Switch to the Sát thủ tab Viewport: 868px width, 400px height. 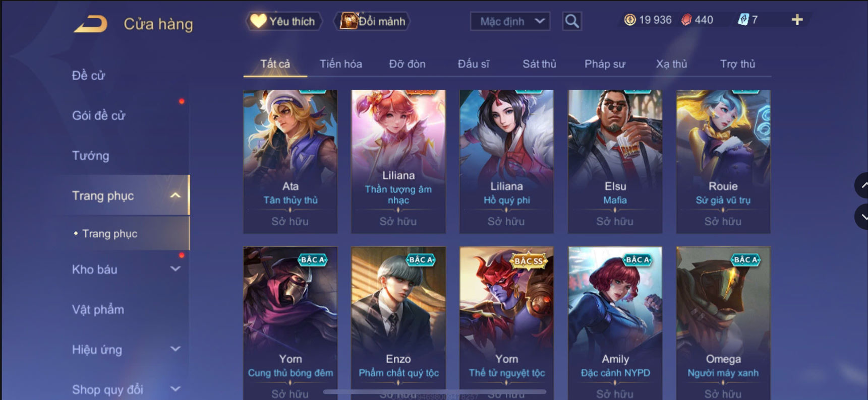pyautogui.click(x=539, y=64)
